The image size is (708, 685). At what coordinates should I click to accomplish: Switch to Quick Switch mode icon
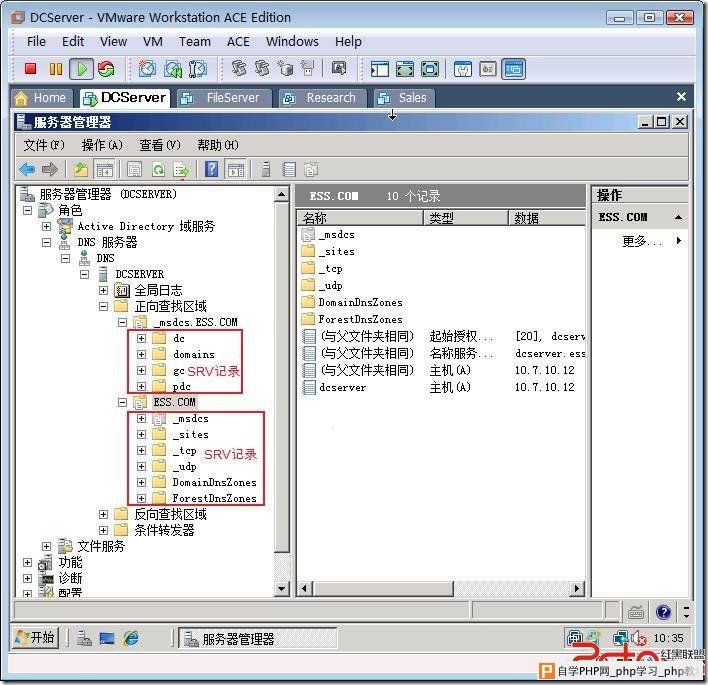pyautogui.click(x=405, y=69)
